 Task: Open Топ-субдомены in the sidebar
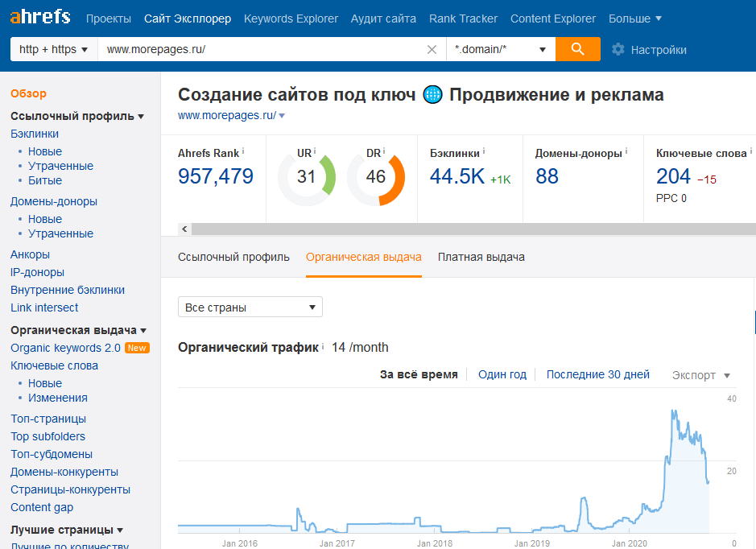(52, 454)
